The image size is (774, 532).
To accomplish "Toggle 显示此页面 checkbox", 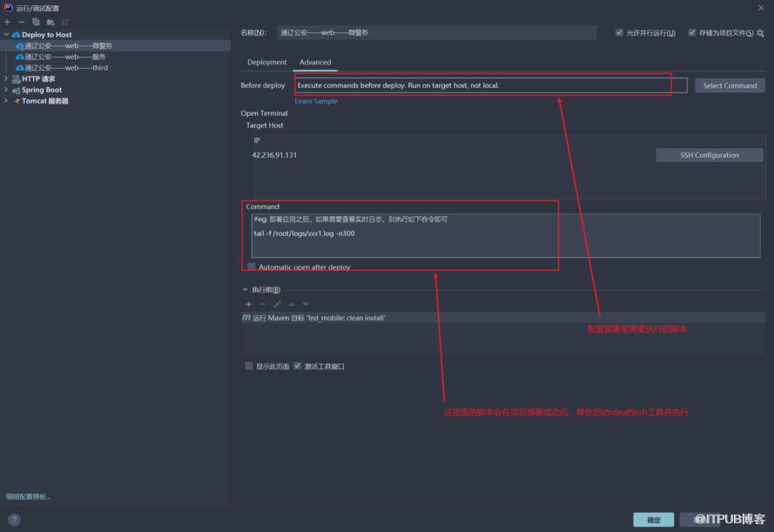I will 249,366.
